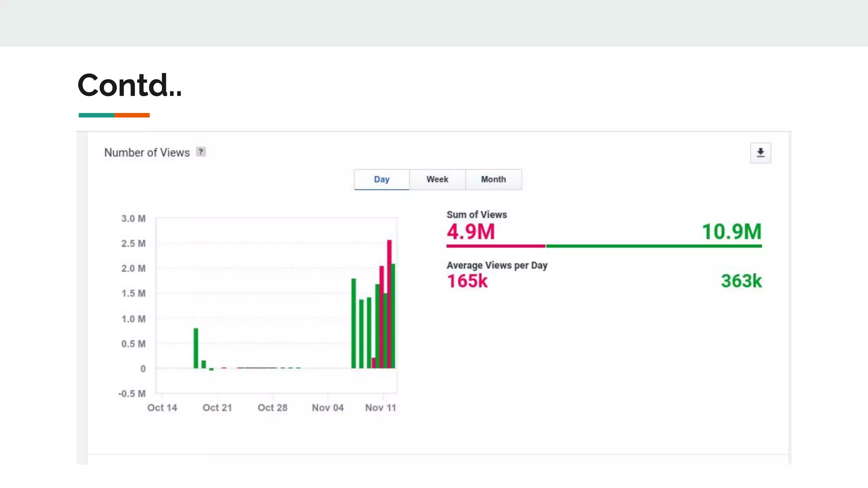Click the Oct 28 axis label
868x488 pixels.
click(272, 408)
